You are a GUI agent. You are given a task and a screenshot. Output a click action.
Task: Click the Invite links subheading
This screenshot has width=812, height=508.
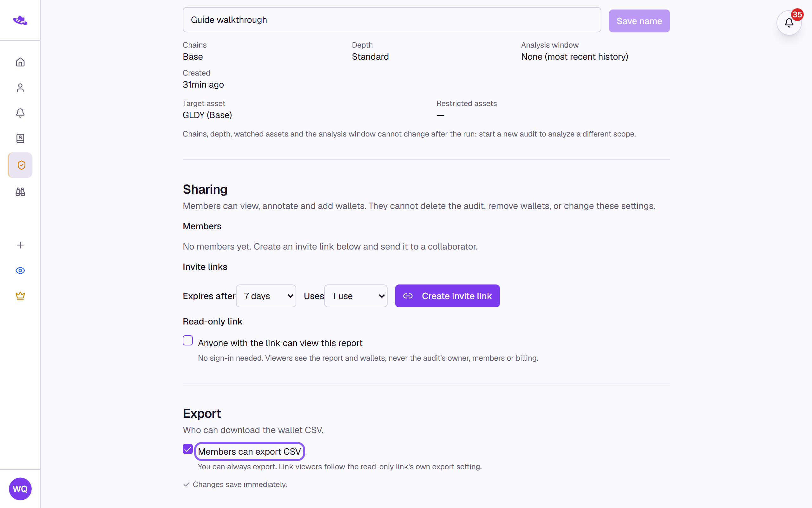[205, 267]
